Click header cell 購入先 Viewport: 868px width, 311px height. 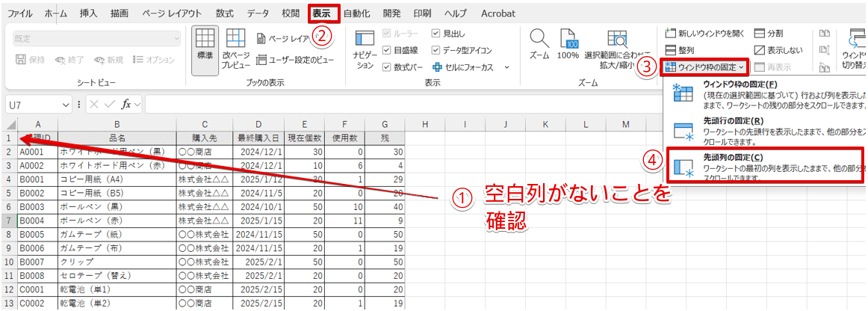click(205, 137)
